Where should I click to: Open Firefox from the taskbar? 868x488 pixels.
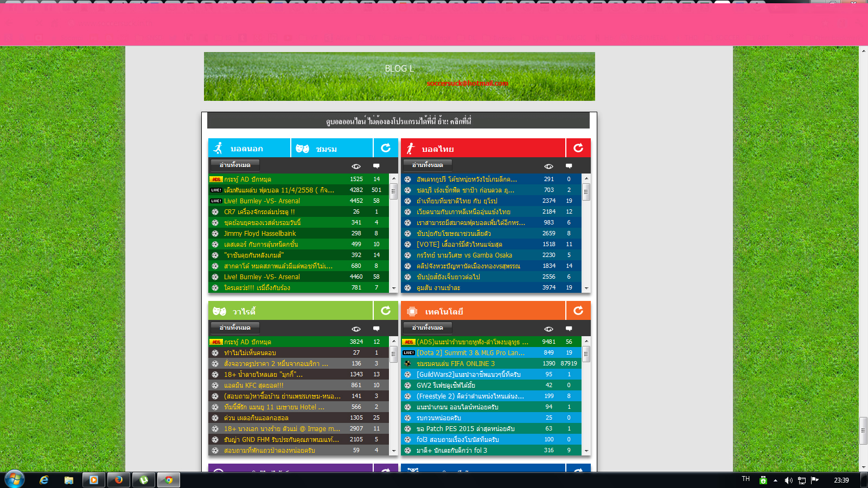(119, 480)
